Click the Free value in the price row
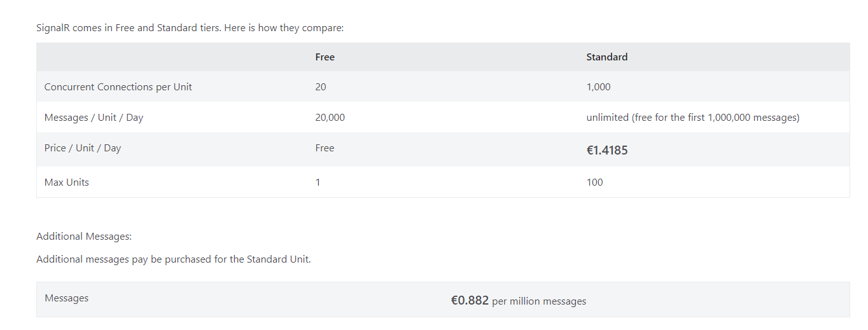 pyautogui.click(x=325, y=148)
